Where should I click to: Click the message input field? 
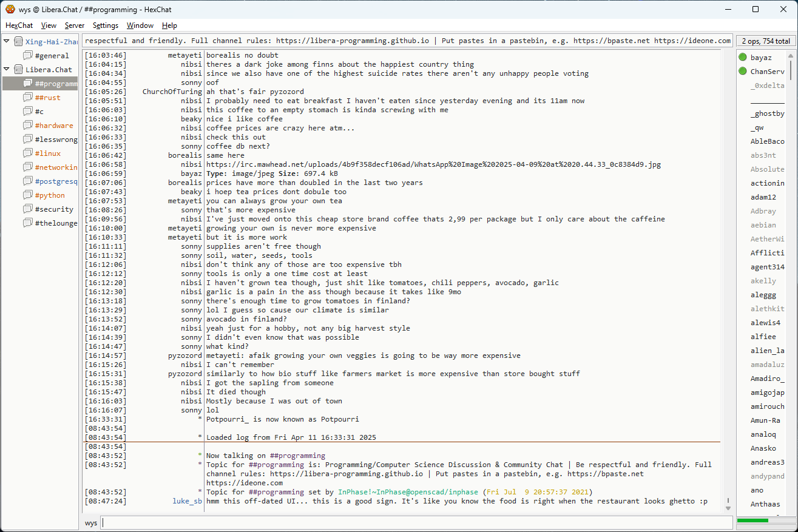416,523
